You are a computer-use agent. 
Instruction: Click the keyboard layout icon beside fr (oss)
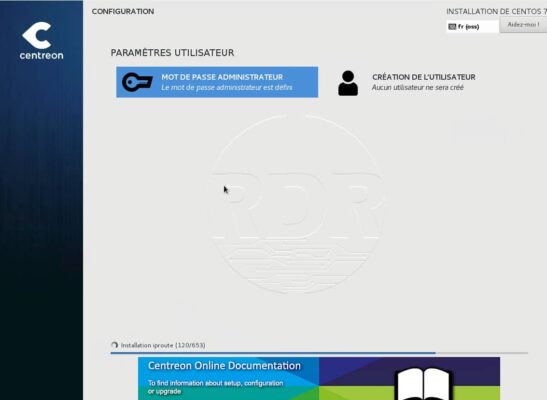click(452, 27)
